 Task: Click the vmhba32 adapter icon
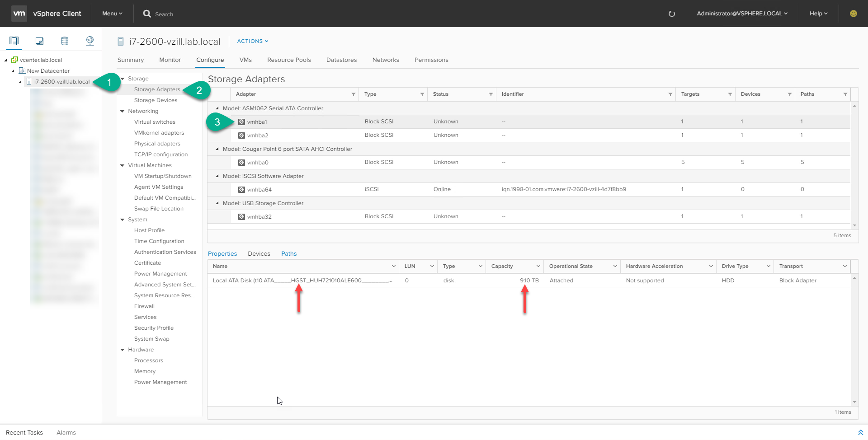tap(242, 217)
